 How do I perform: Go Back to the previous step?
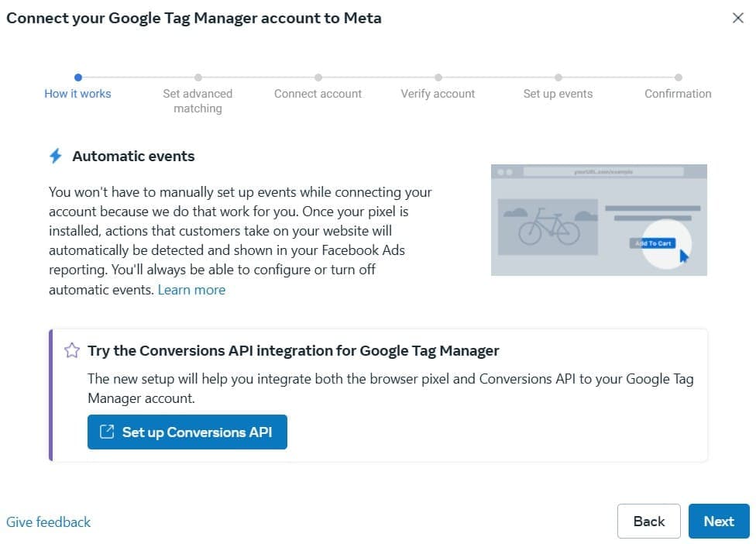648,522
